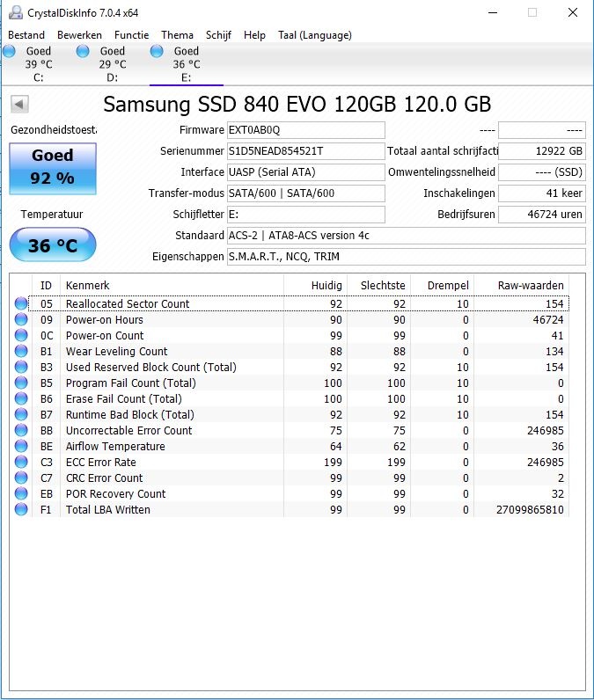Screen dimensions: 594x700
Task: Click status orb of Used Reserved Block Count row
Action: 21,367
